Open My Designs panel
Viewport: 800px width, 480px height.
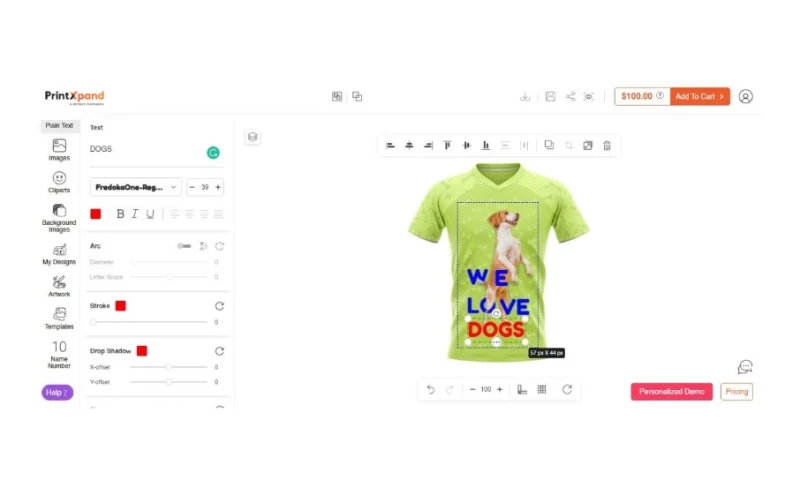click(59, 254)
